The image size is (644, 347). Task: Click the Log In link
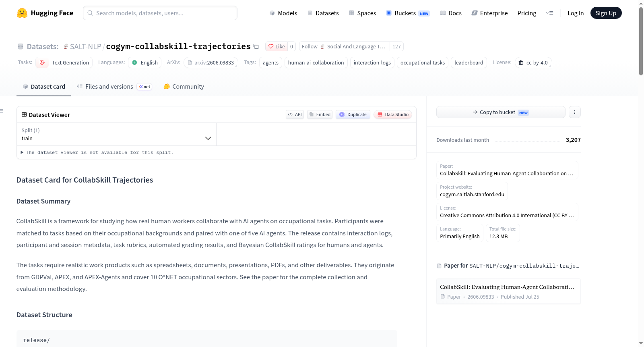click(576, 13)
